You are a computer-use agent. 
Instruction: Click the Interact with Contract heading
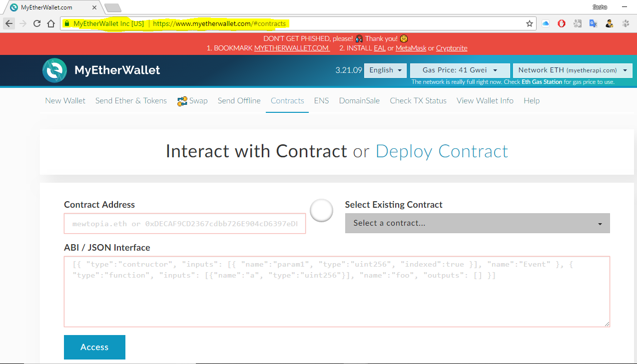pos(256,151)
